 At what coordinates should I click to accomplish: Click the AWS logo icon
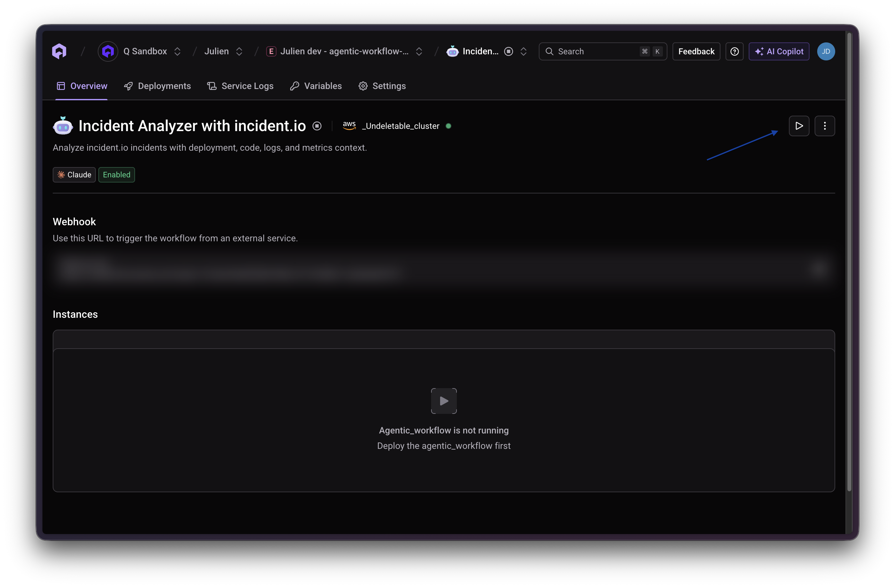[349, 126]
